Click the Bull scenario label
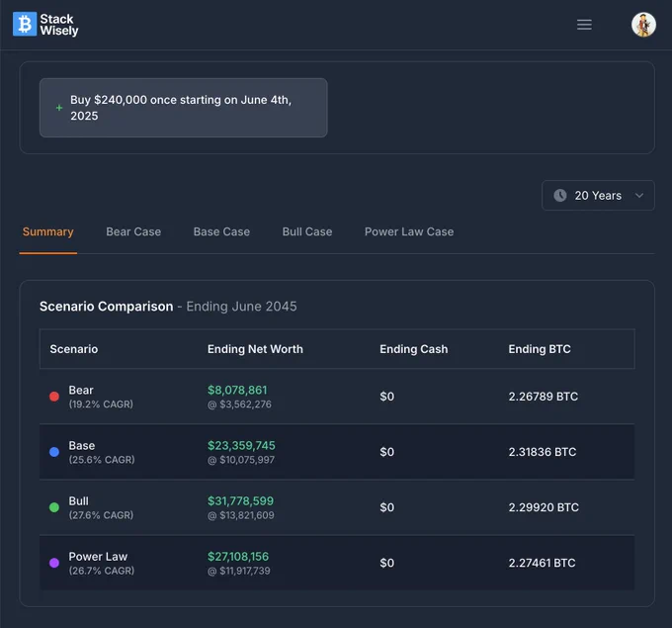This screenshot has width=672, height=628. click(79, 501)
